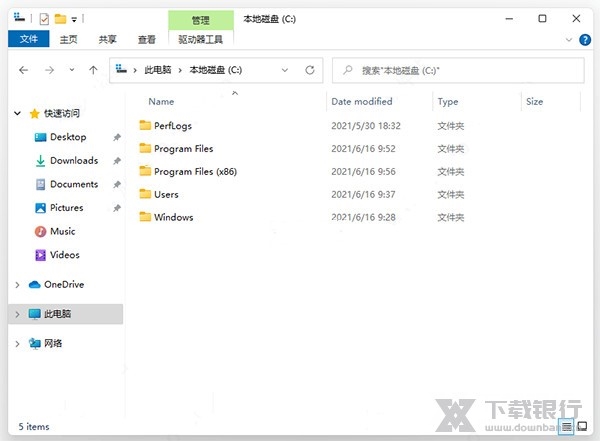Click the search magnifier icon
Image resolution: width=600 pixels, height=441 pixels.
(x=347, y=70)
